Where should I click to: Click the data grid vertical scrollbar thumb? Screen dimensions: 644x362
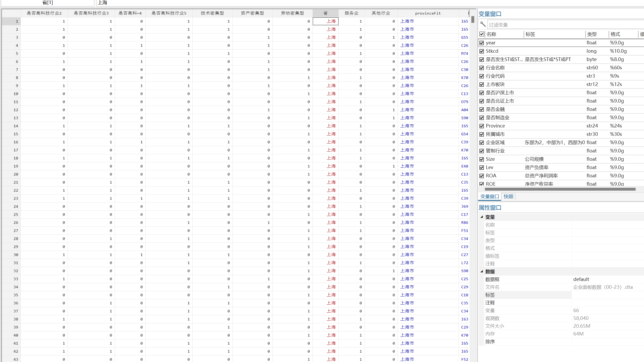tap(473, 19)
